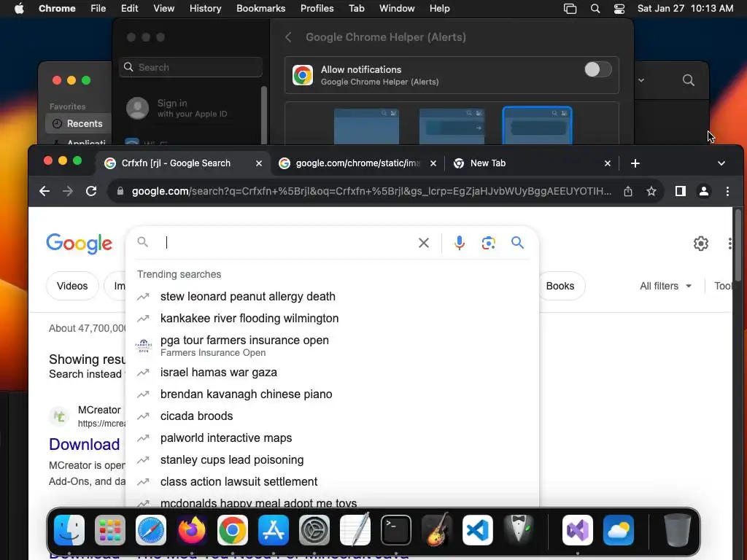747x560 pixels.
Task: Open the Chrome File menu
Action: tap(98, 9)
